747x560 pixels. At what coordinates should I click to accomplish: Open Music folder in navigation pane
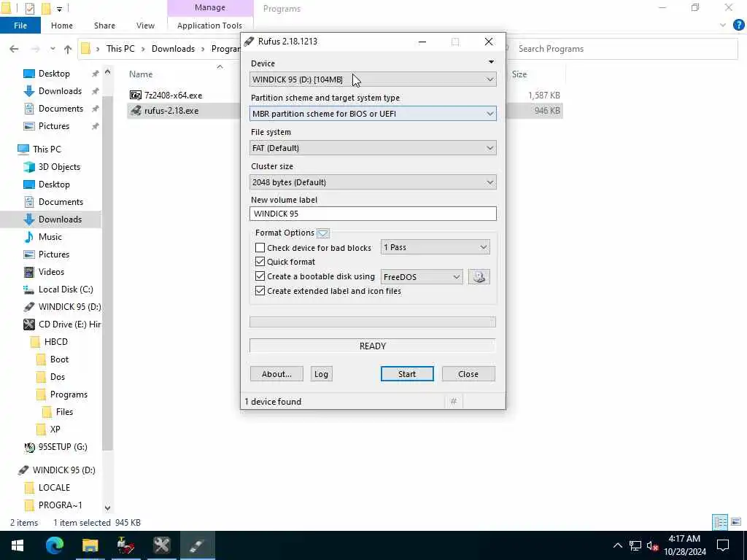click(50, 237)
